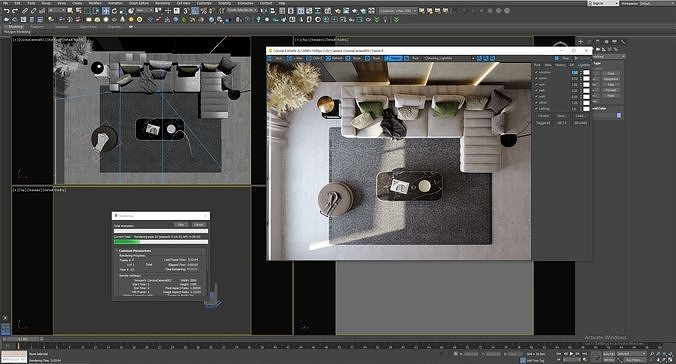Screen dimensions: 676x364
Task: Open the Workspaces dropdown at top right
Action: click(x=657, y=3)
